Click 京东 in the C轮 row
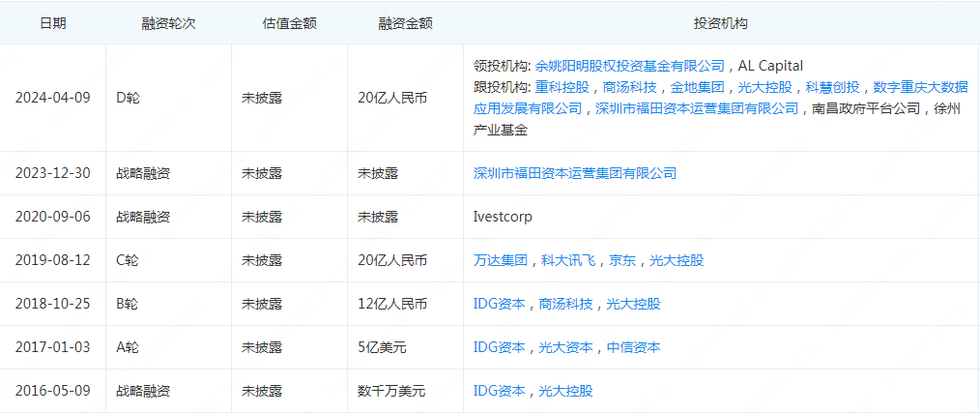 coord(621,260)
